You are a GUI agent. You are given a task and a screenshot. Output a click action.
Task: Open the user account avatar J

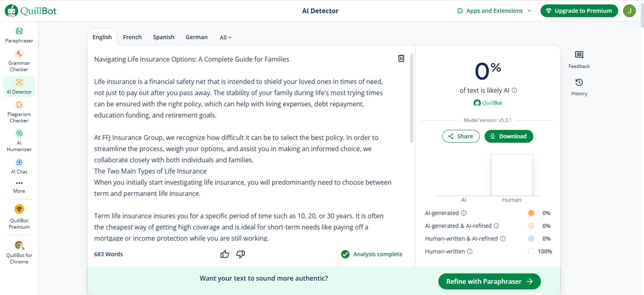click(x=629, y=11)
